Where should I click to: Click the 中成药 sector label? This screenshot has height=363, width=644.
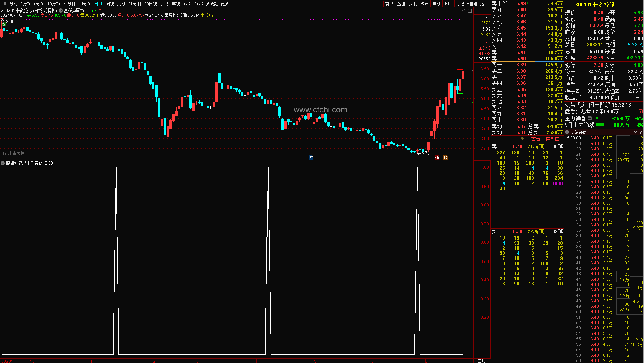point(207,15)
